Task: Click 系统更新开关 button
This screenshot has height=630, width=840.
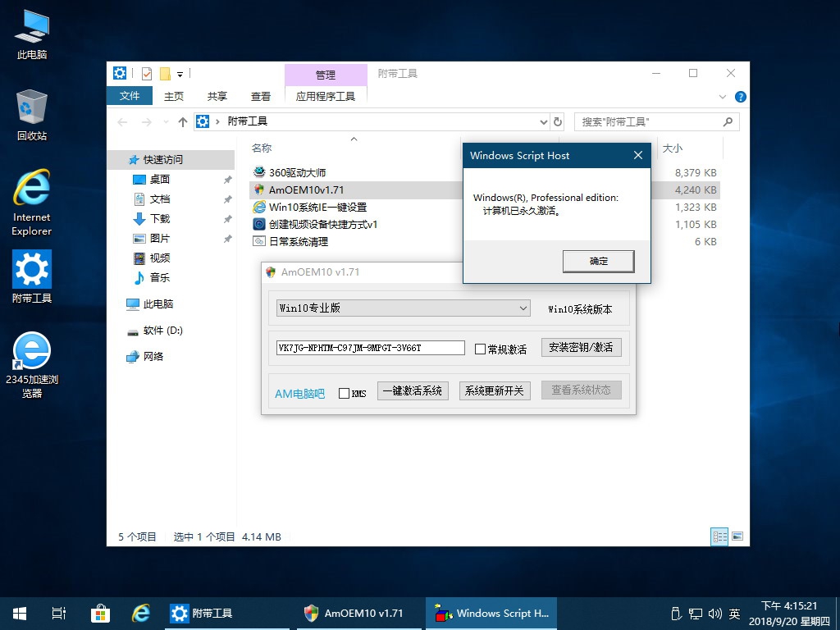Action: pos(495,391)
